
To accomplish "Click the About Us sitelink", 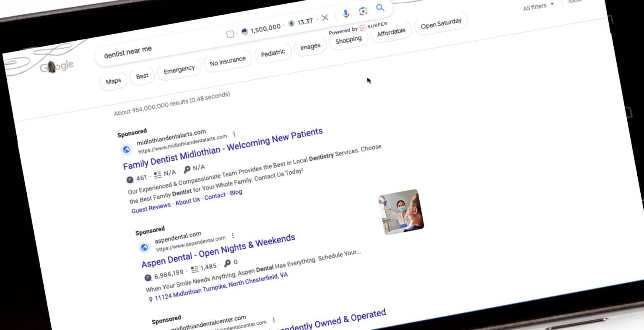I will [187, 201].
